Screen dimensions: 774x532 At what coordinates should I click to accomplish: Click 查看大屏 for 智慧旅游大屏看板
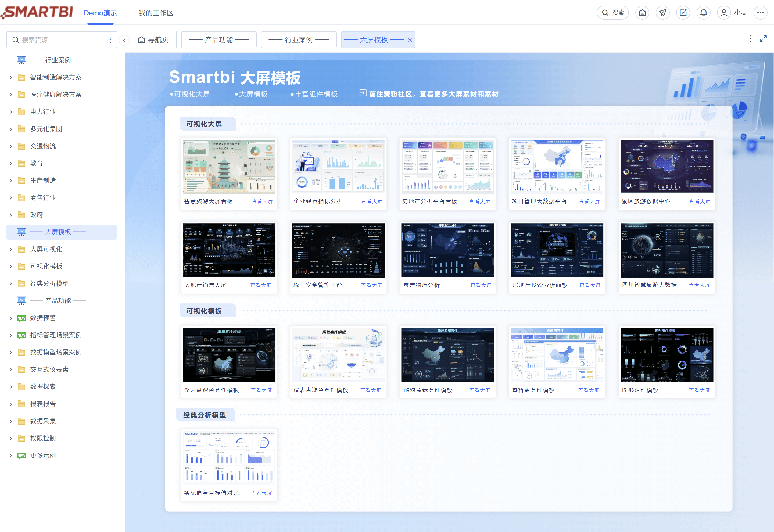(262, 201)
